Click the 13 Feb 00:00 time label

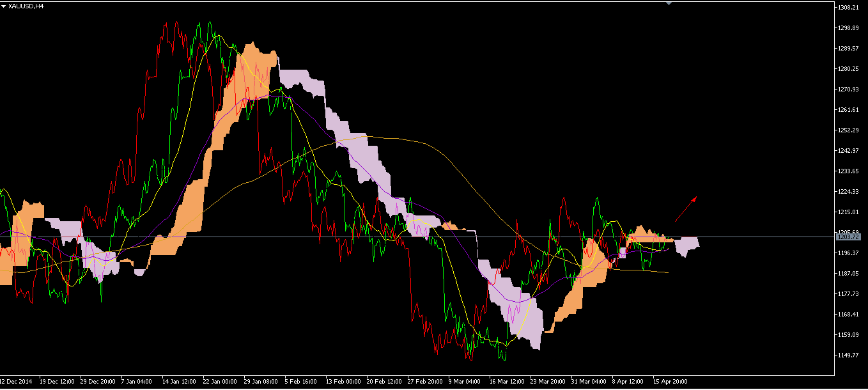(343, 381)
